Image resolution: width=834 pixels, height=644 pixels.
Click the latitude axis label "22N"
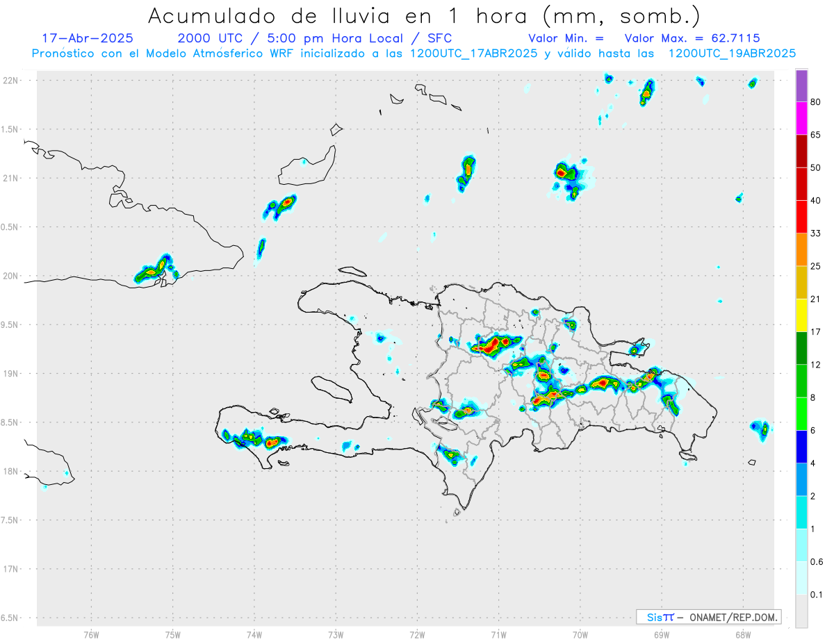10,81
